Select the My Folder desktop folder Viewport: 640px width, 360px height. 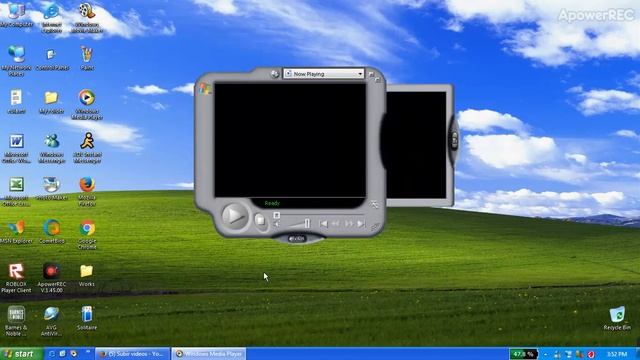[51, 102]
